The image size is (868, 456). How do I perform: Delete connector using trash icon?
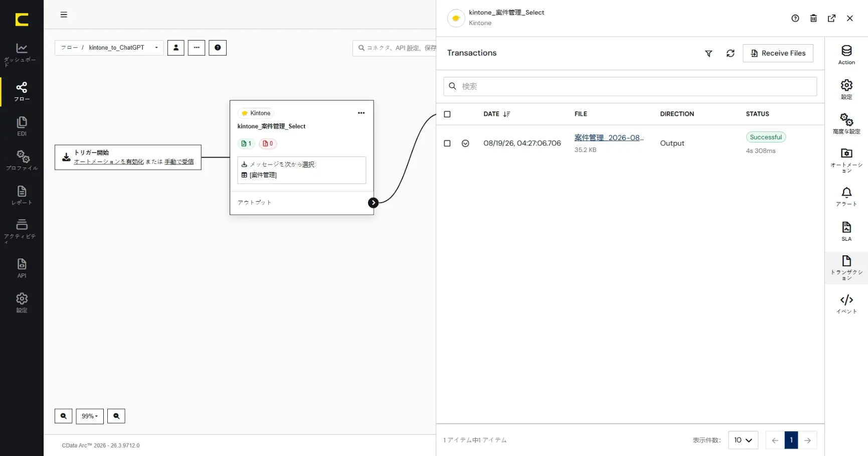[x=813, y=19]
